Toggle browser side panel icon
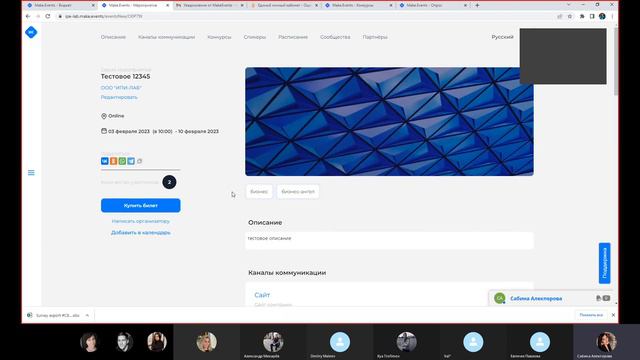The image size is (640, 360). 592,16
